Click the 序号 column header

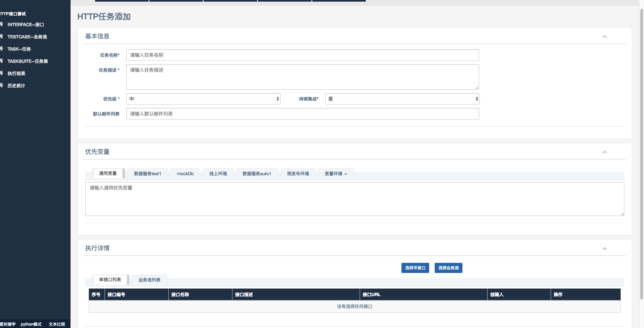click(96, 294)
